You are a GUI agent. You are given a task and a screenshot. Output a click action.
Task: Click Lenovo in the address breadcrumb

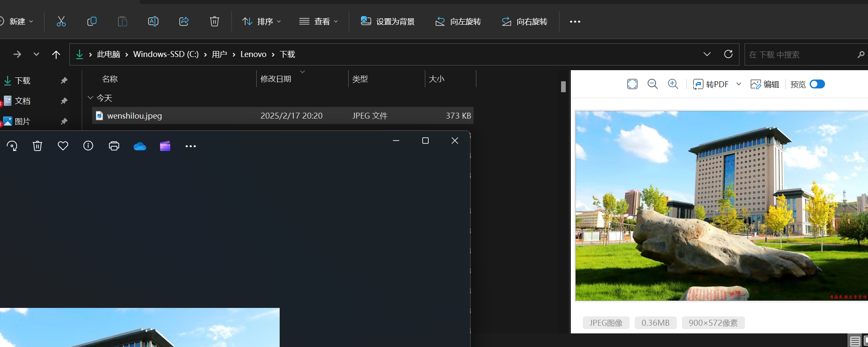[x=253, y=54]
